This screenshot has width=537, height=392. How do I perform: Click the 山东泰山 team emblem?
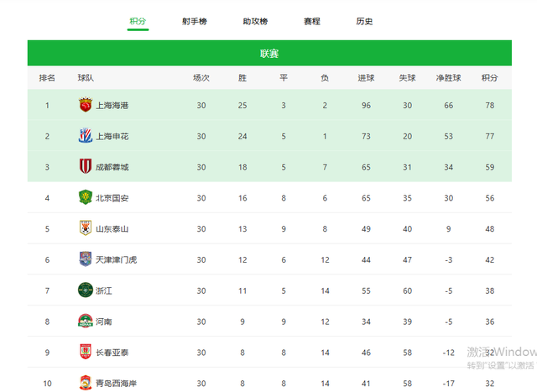(x=86, y=228)
